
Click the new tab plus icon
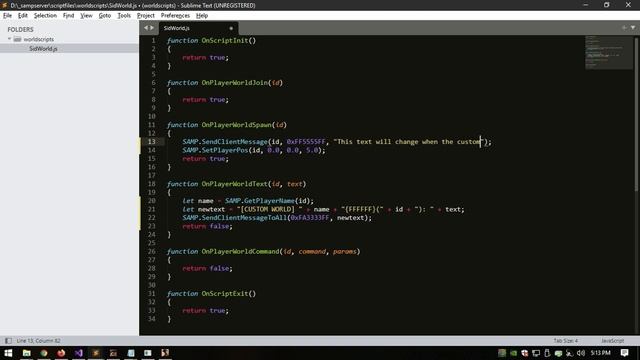pyautogui.click(x=624, y=28)
